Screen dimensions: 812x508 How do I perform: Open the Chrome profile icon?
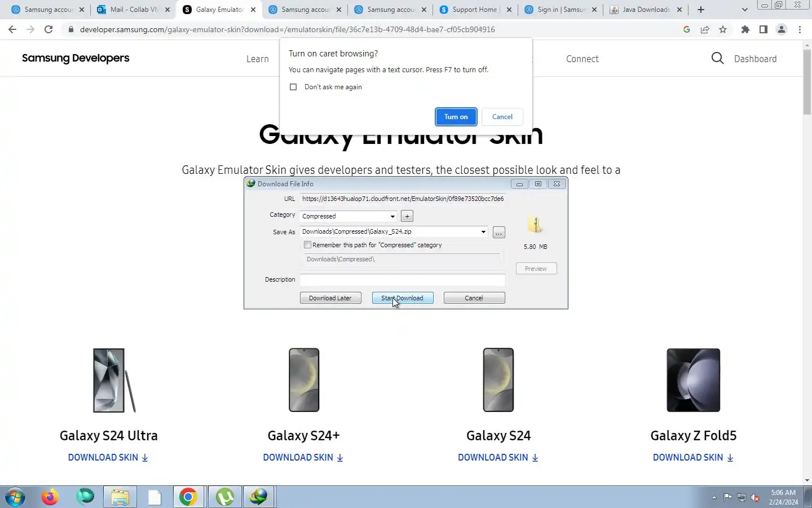[x=782, y=29]
